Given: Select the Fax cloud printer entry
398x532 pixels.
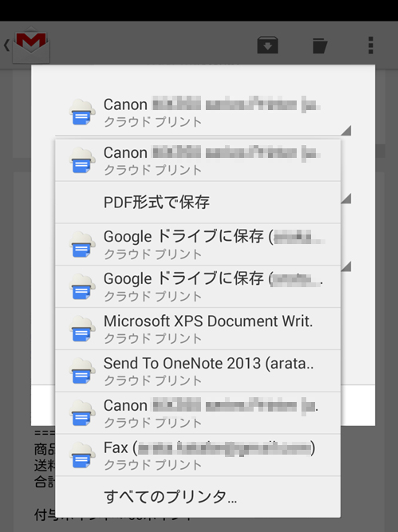Looking at the screenshot, I should coord(198,455).
